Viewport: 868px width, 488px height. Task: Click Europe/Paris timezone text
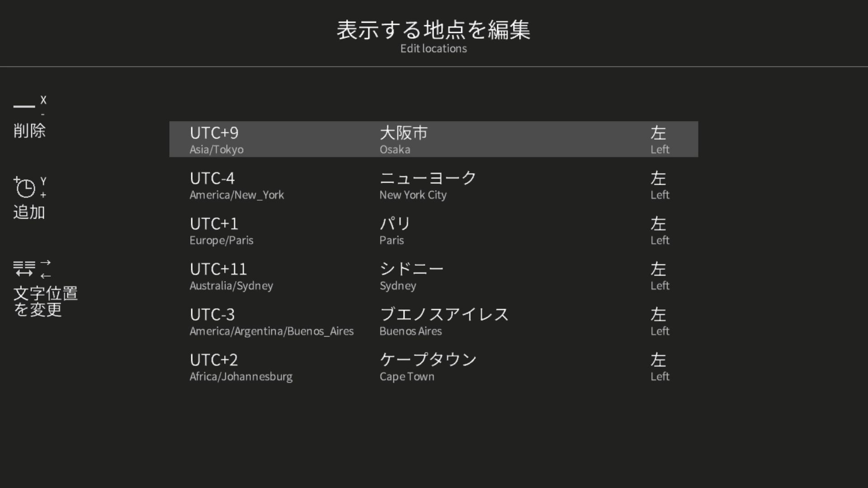click(x=222, y=240)
